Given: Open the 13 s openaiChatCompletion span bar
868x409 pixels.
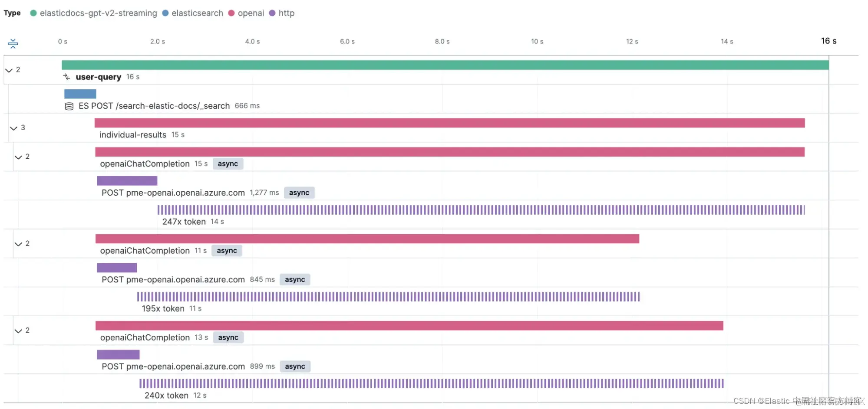Looking at the screenshot, I should 409,326.
